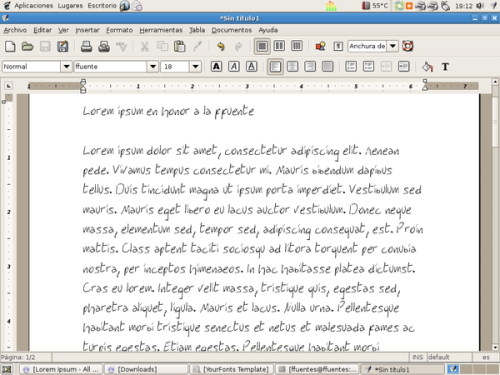Open a file with folder icon
This screenshot has width=500, height=375.
[27, 46]
